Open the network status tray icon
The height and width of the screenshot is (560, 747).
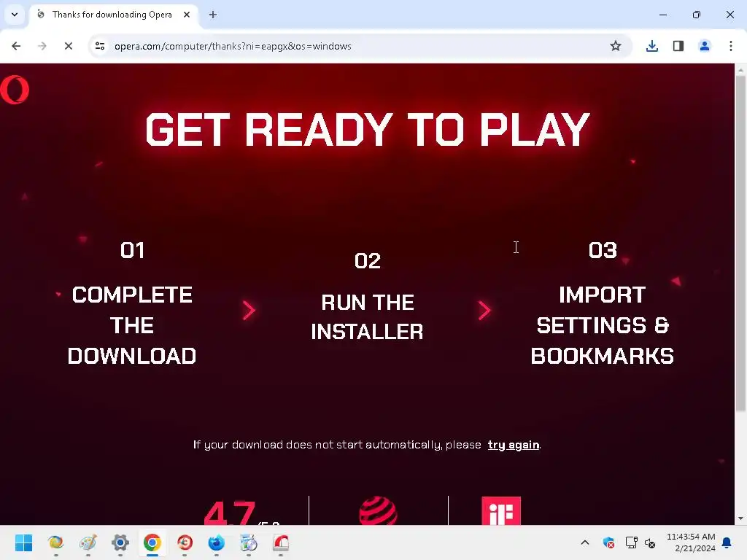631,542
